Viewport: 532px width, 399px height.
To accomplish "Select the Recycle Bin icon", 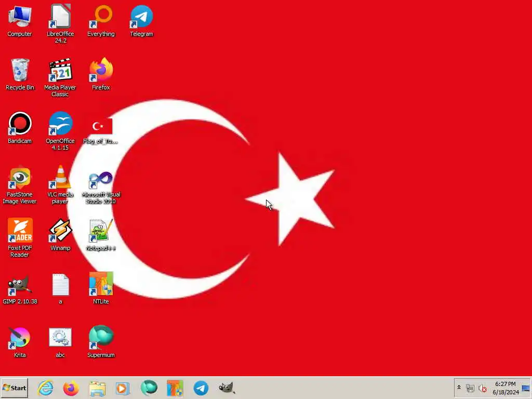I will click(20, 74).
